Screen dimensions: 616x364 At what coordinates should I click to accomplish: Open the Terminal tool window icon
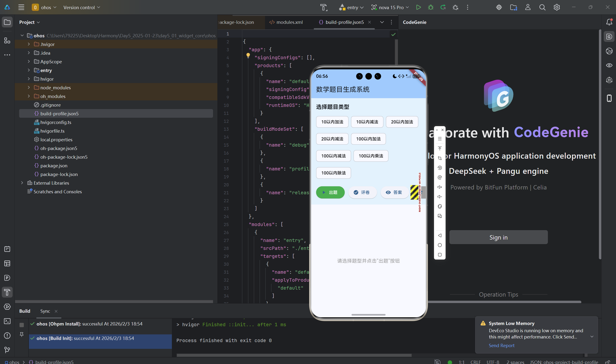(x=7, y=321)
